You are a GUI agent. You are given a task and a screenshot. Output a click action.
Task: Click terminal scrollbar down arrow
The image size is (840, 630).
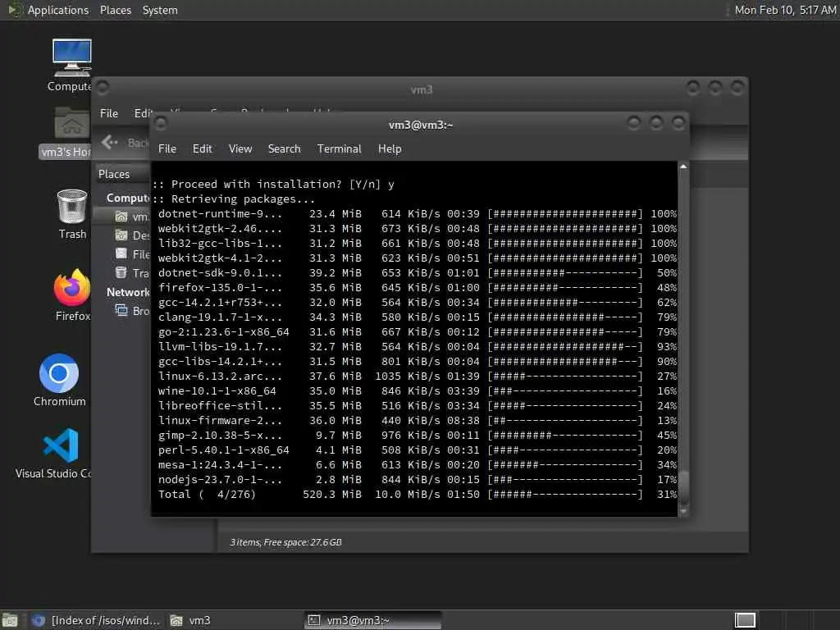tap(683, 511)
